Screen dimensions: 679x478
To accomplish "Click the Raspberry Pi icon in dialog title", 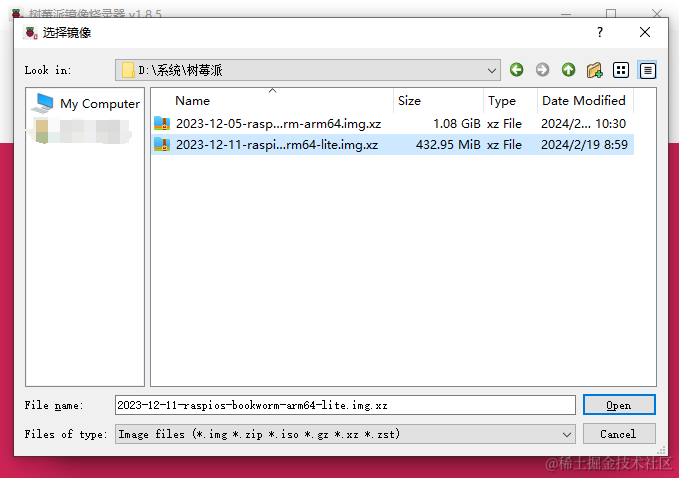I will coord(31,32).
